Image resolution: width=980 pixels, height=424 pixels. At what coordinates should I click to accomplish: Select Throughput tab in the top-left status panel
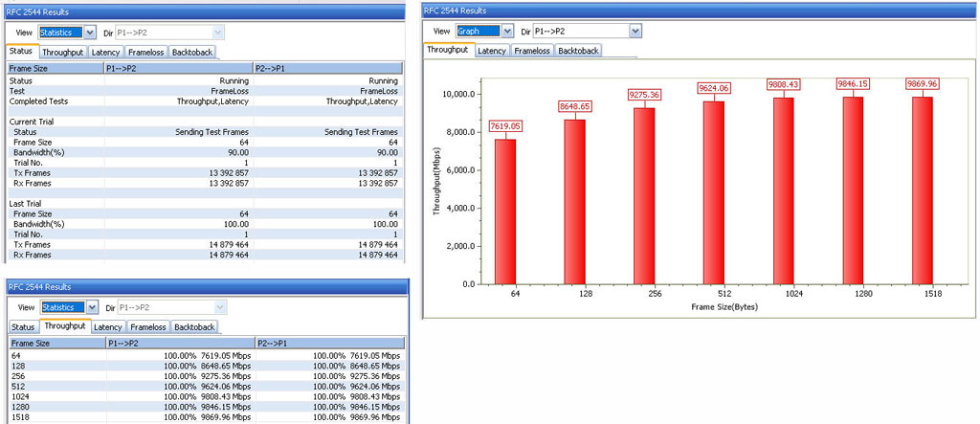click(62, 52)
